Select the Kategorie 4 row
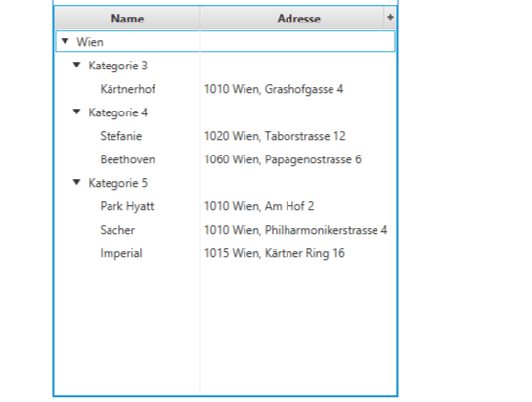This screenshot has width=532, height=402. pos(225,112)
